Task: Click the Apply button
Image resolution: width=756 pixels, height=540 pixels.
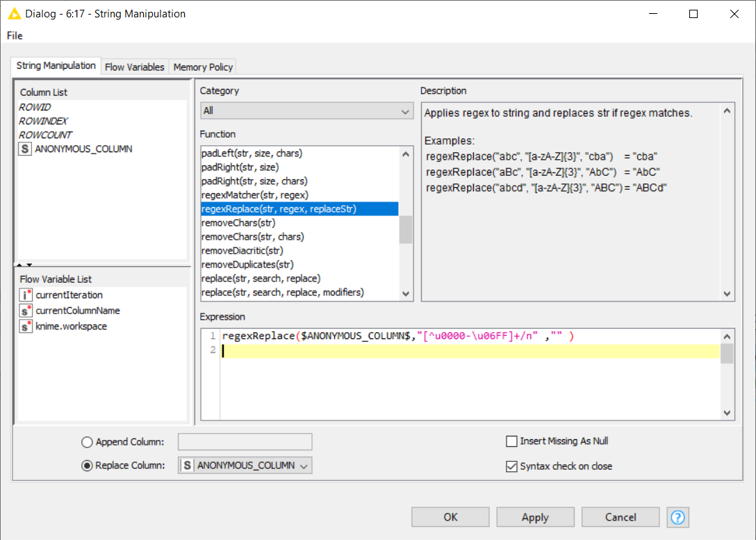Action: click(x=535, y=516)
